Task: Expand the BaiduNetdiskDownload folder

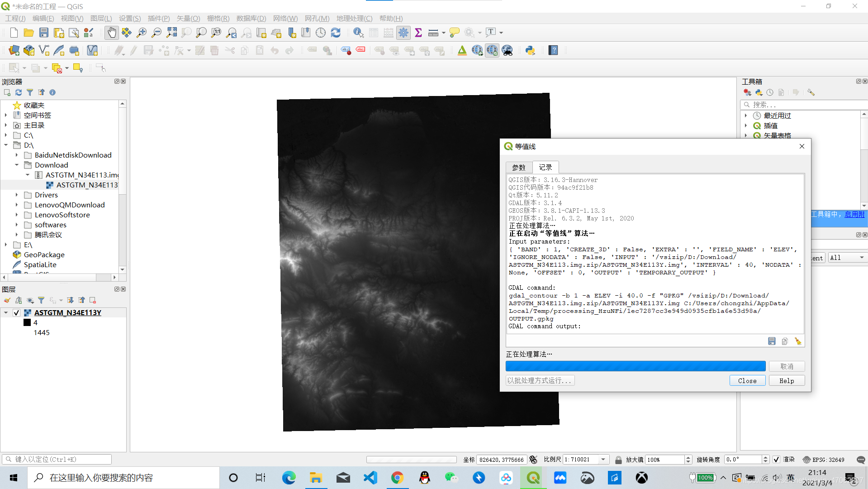Action: click(17, 155)
